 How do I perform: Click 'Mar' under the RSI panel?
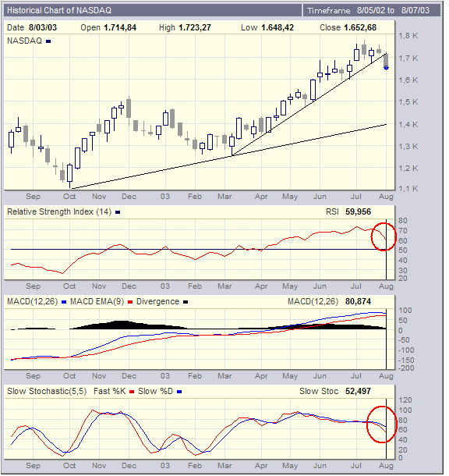point(224,286)
